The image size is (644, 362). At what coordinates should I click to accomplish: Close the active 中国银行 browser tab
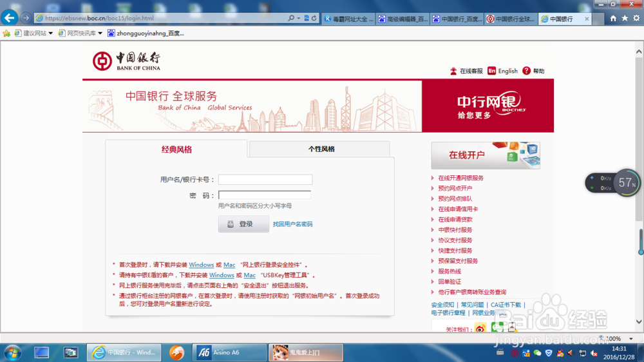click(587, 19)
